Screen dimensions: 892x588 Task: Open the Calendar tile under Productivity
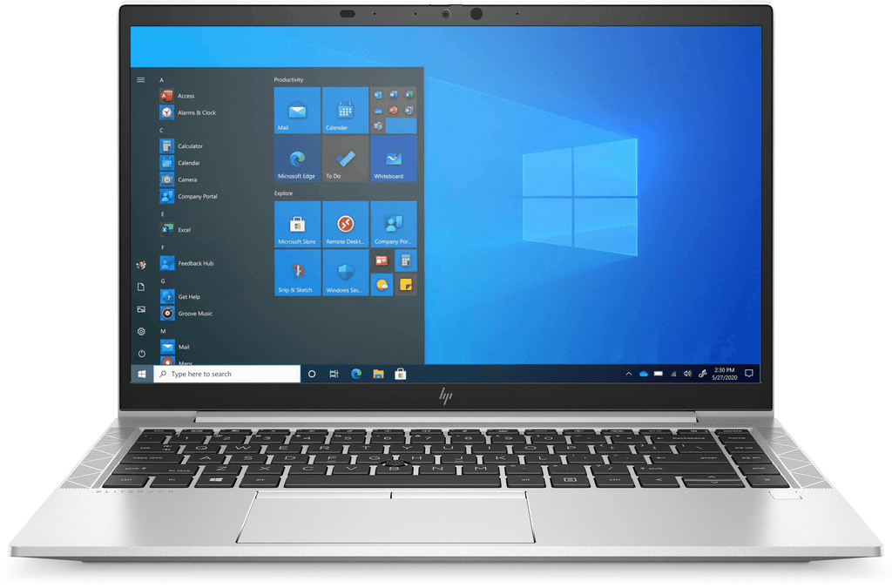345,110
